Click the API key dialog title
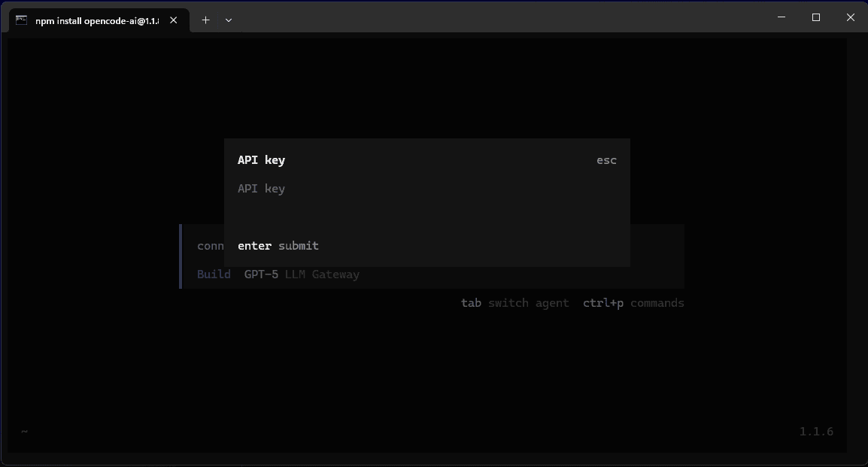Viewport: 868px width, 467px height. click(x=261, y=159)
